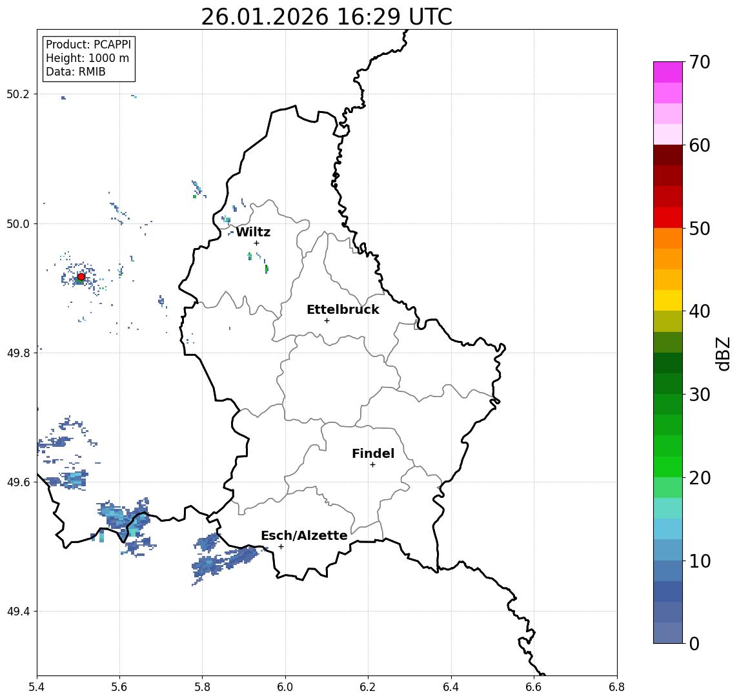Viewport: 739px width, 700px height.
Task: Click the 49.8 latitude axis label
Action: click(x=17, y=353)
